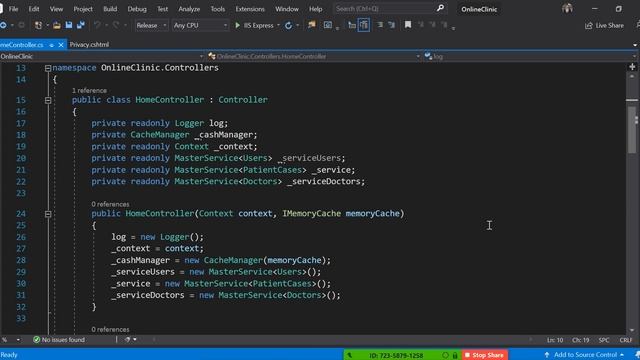Click the green No issues found checkmark

[x=36, y=340]
